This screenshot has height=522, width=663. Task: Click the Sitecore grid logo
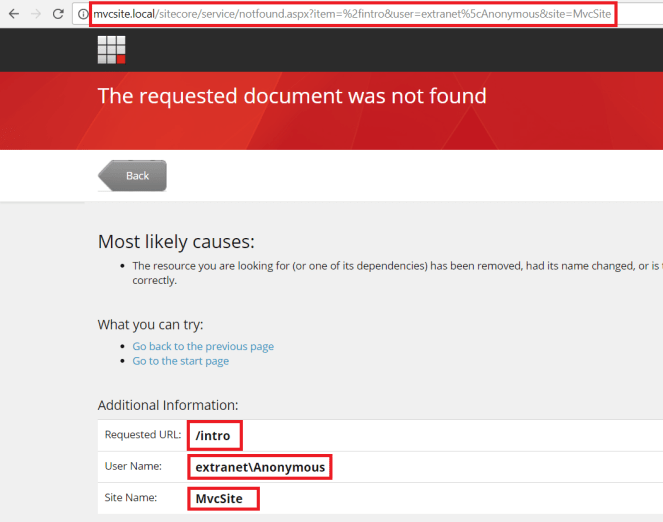tap(112, 50)
